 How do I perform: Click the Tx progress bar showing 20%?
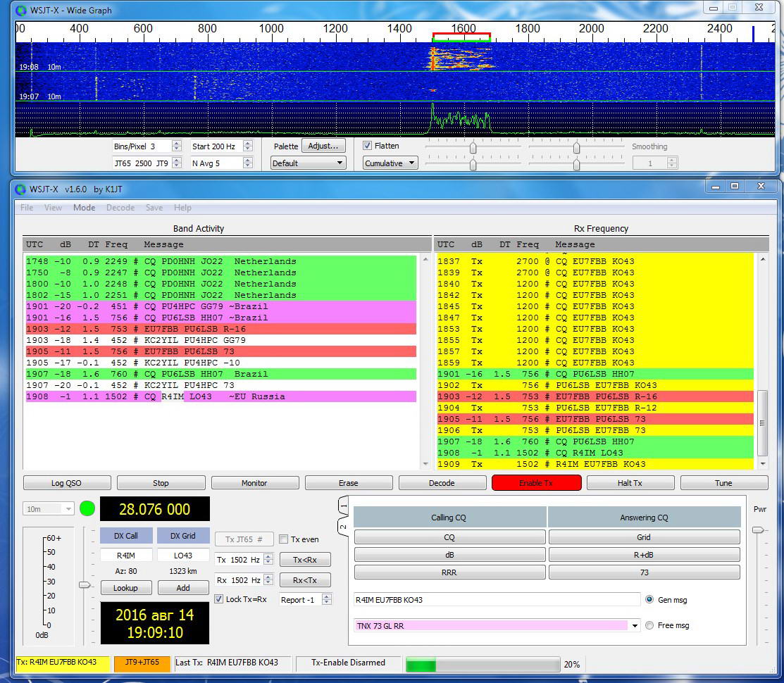pos(483,665)
